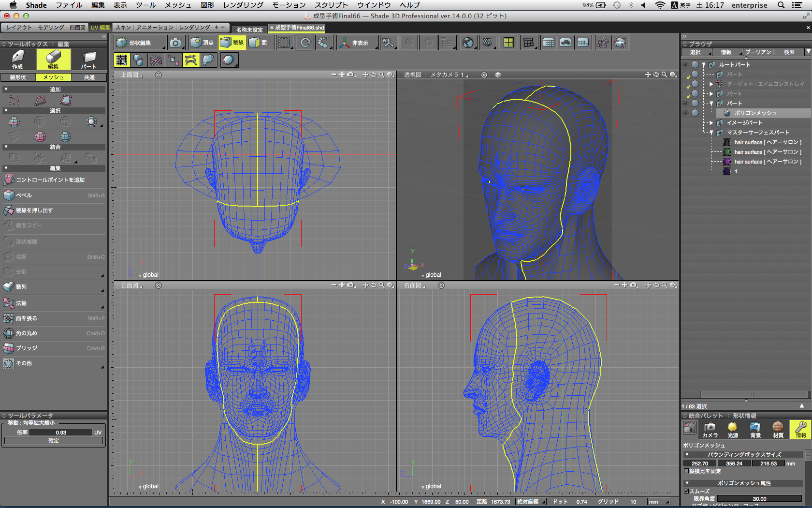Uncheck the スムーズ smooth checkbox

coord(686,491)
